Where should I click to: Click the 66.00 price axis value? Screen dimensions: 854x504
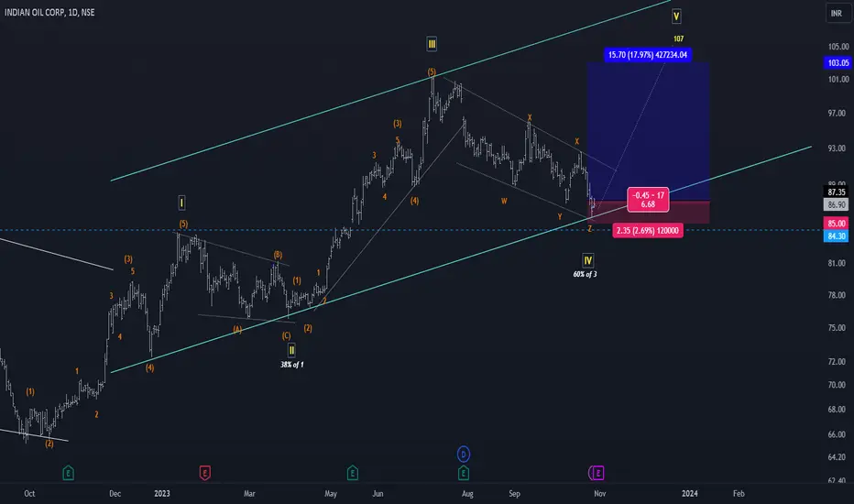pos(837,434)
